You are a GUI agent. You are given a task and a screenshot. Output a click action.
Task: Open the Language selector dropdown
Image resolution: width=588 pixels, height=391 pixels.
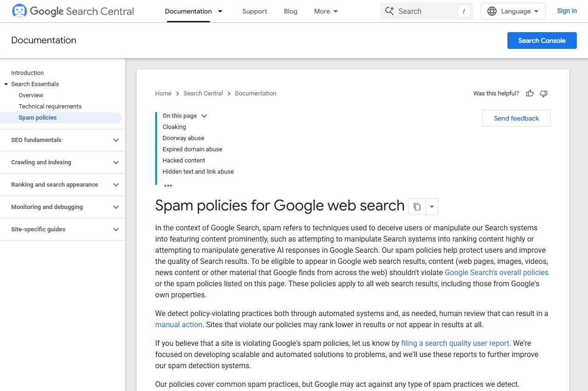pos(513,11)
